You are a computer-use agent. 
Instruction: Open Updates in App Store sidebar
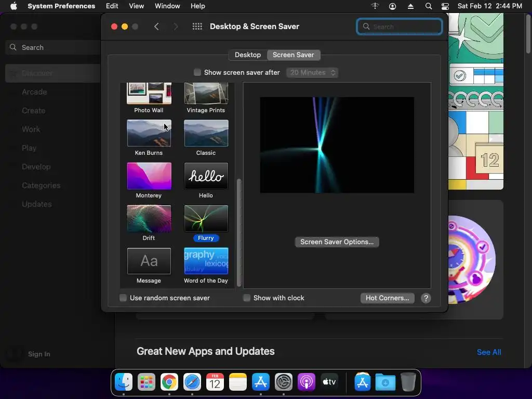coord(37,204)
